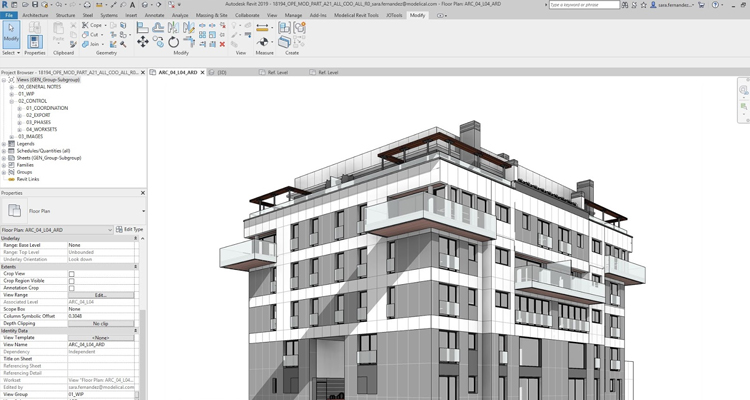Select Mirror - Pick Axis tool

173,28
